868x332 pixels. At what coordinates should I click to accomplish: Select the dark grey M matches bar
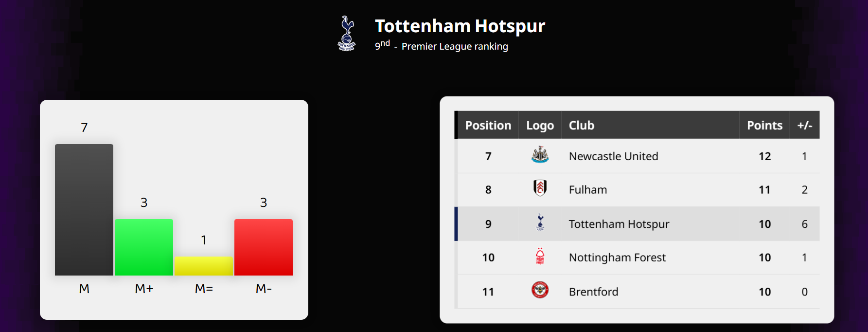[84, 210]
